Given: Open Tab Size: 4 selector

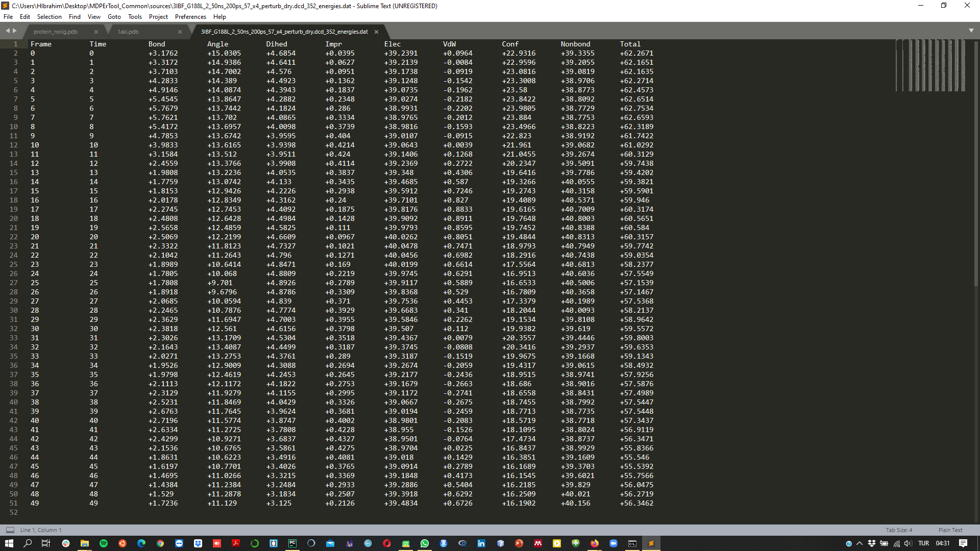Looking at the screenshot, I should pos(899,530).
